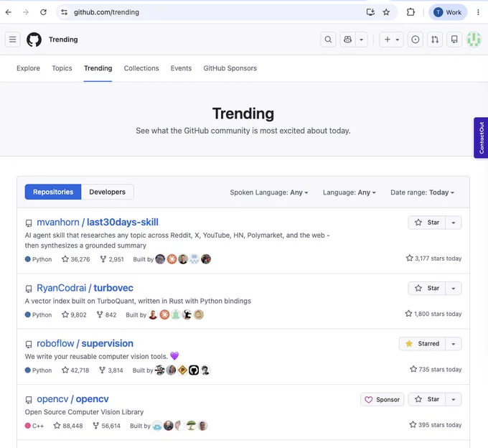Go to the GitHub Sponsors tab
The width and height of the screenshot is (488, 448).
(x=230, y=68)
